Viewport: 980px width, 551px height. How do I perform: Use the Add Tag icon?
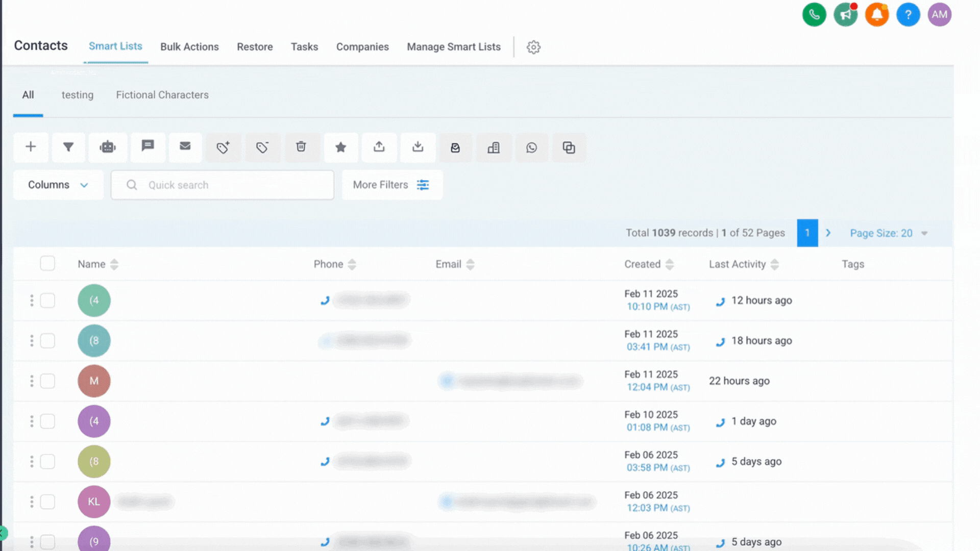224,147
